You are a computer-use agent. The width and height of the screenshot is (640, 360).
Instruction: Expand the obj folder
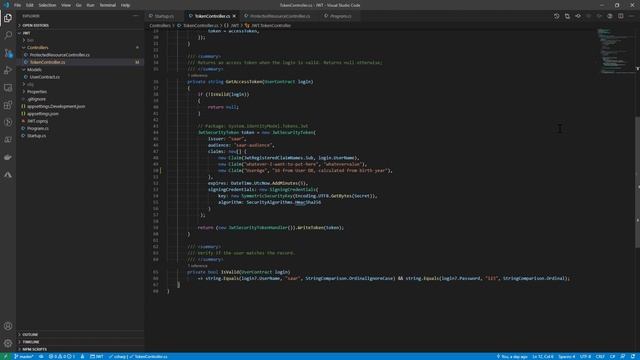80,84
